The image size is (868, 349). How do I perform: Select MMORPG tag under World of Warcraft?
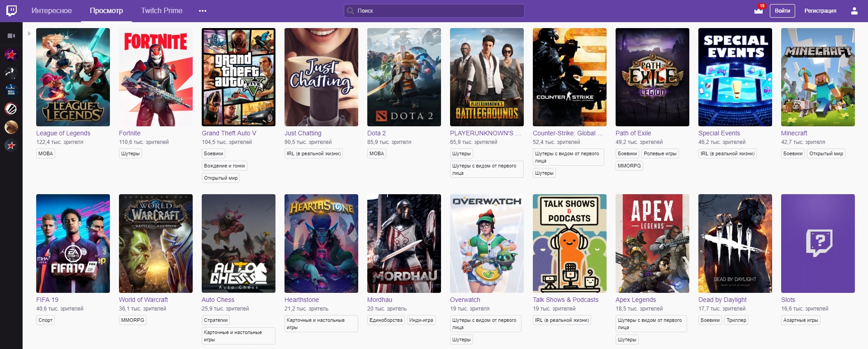coord(133,320)
